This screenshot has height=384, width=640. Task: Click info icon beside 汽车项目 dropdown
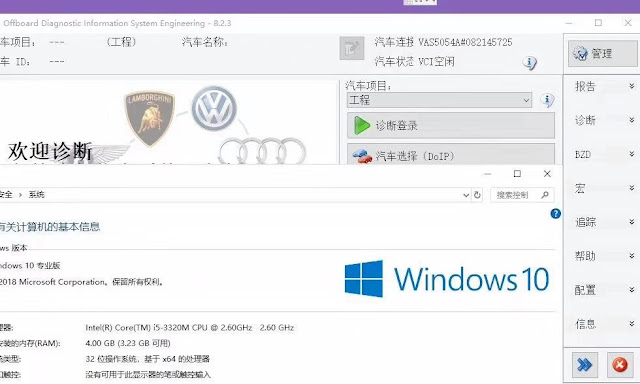click(547, 100)
